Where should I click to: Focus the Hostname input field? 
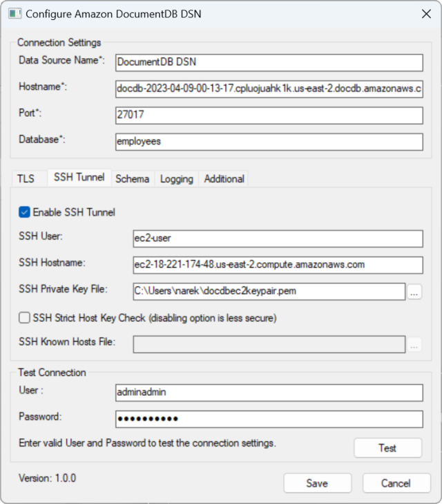tap(269, 88)
